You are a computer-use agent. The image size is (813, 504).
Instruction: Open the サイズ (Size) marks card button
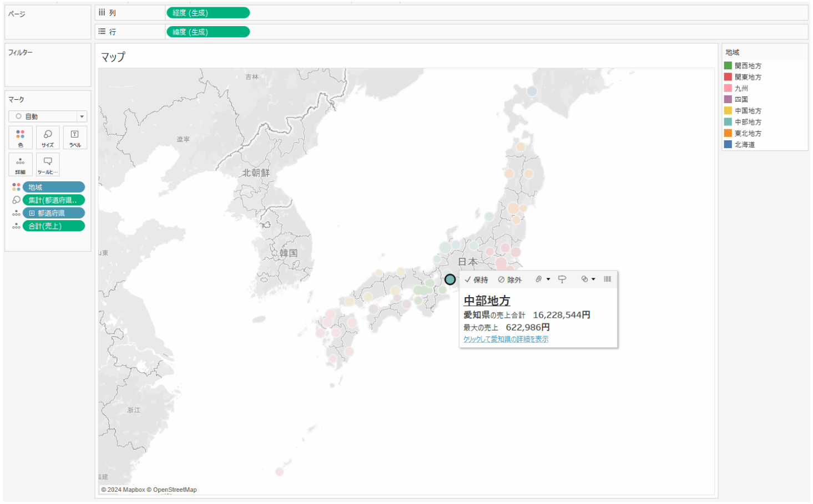pyautogui.click(x=48, y=138)
